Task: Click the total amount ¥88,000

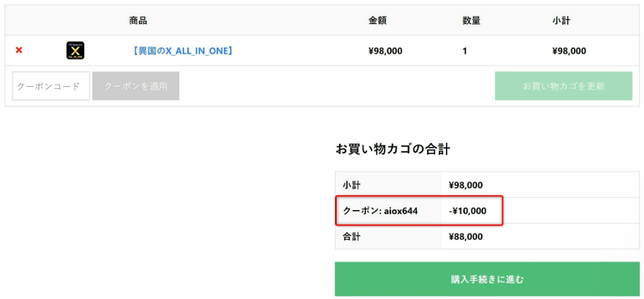Action: coord(465,237)
